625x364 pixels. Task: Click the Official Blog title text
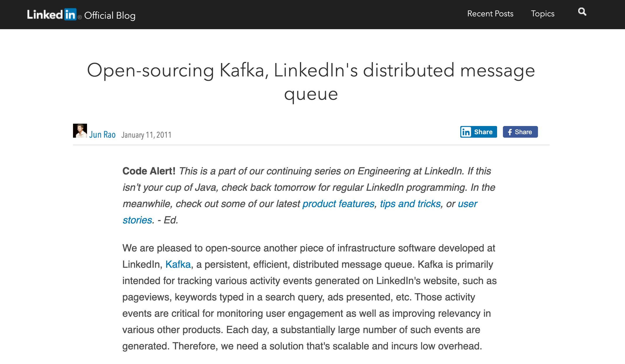(x=110, y=15)
